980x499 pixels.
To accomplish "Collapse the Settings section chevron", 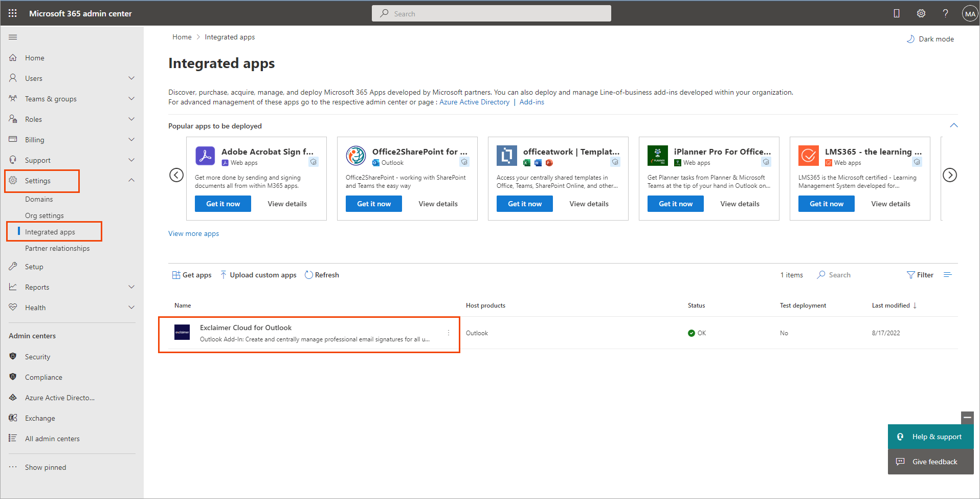I will (x=131, y=181).
